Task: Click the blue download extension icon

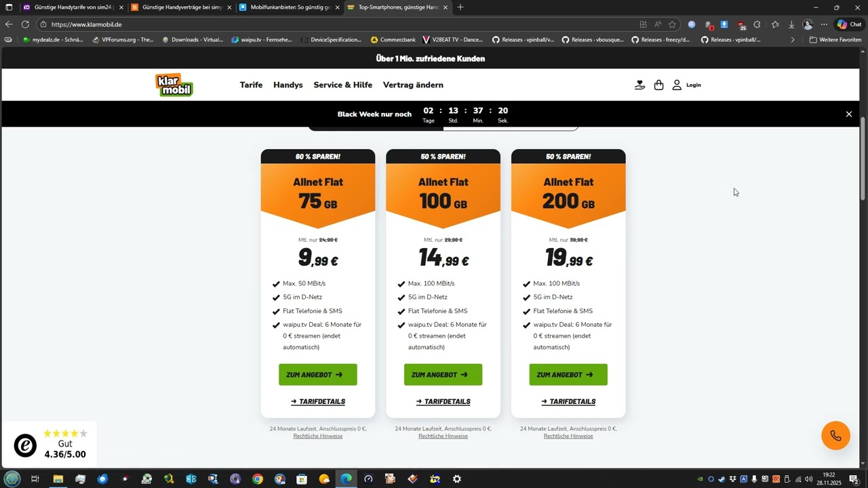Action: (724, 24)
